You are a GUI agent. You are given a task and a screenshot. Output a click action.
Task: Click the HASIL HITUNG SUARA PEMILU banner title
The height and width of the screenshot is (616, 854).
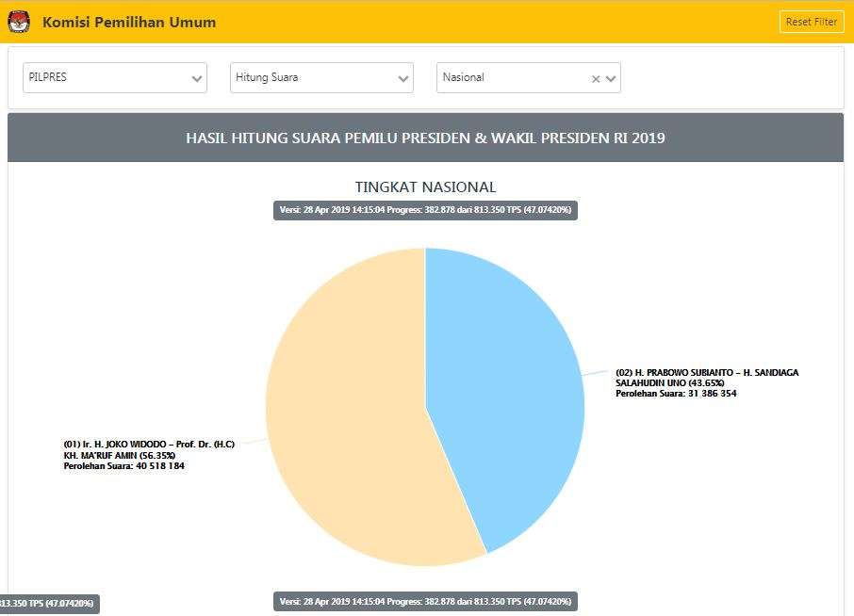point(425,138)
